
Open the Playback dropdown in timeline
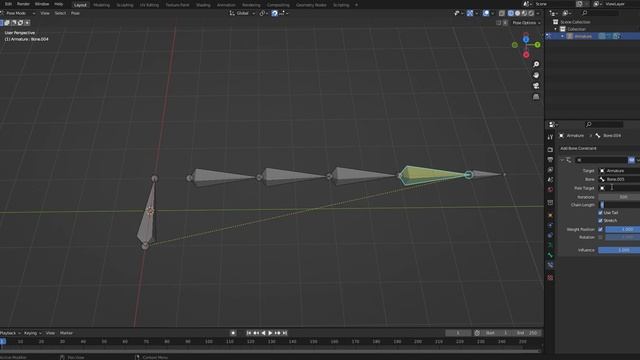click(x=10, y=333)
